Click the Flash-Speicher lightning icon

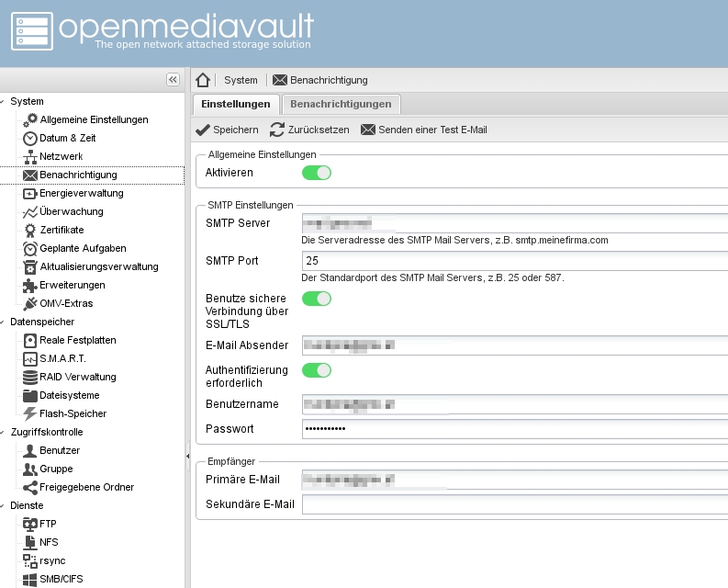pos(30,413)
